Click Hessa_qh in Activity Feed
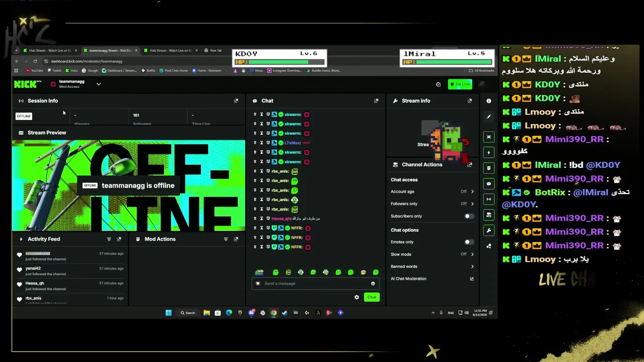 point(35,284)
